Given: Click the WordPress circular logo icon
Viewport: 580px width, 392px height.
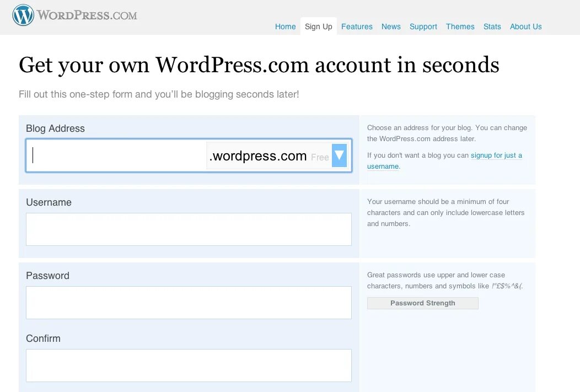Looking at the screenshot, I should (x=23, y=15).
